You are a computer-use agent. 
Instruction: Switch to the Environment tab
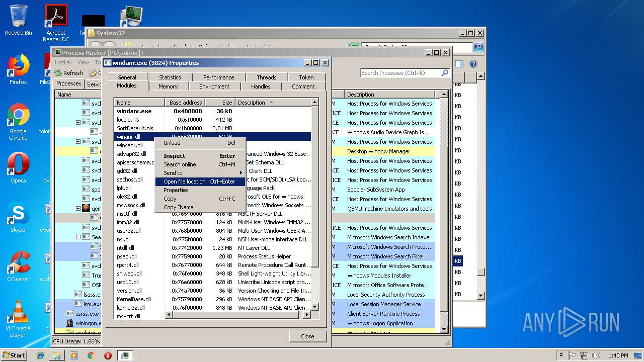pyautogui.click(x=214, y=86)
